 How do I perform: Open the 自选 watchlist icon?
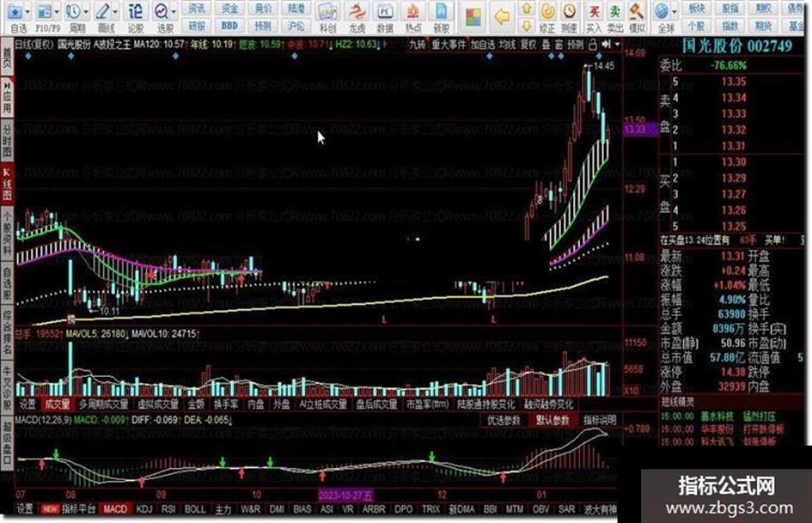pos(15,12)
